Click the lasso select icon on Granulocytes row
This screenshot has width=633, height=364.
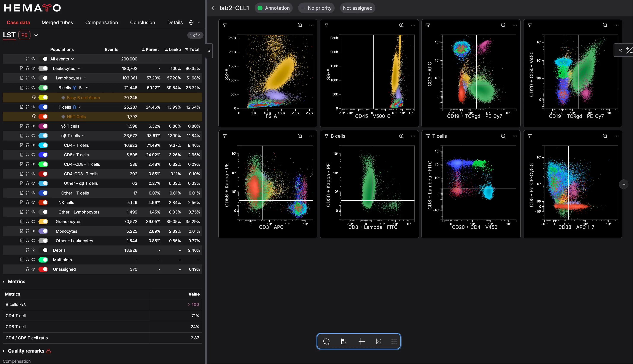click(27, 222)
